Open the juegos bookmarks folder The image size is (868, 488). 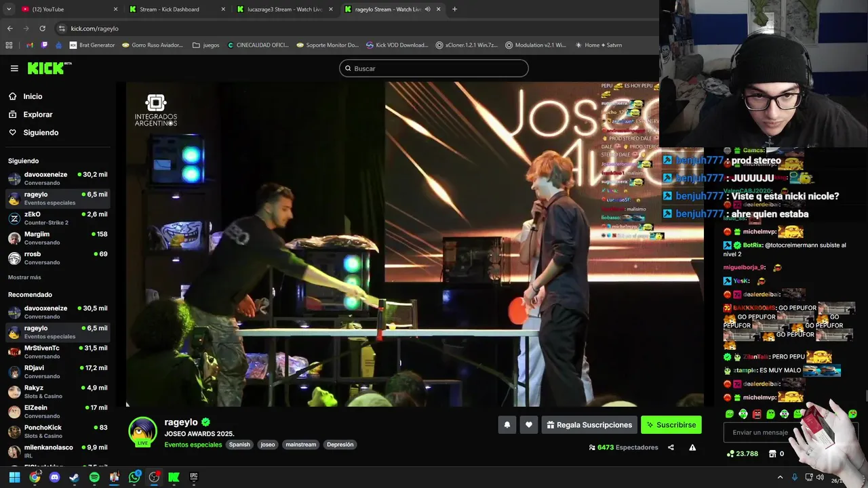pyautogui.click(x=206, y=45)
